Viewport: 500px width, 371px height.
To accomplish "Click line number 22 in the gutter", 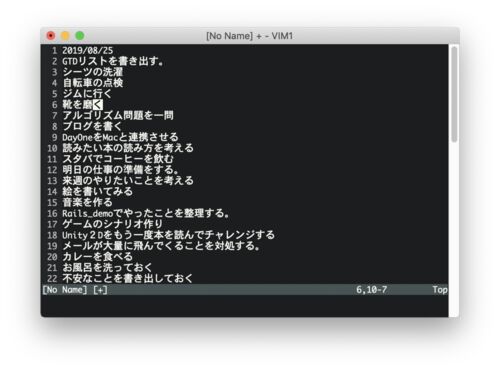I will 52,278.
